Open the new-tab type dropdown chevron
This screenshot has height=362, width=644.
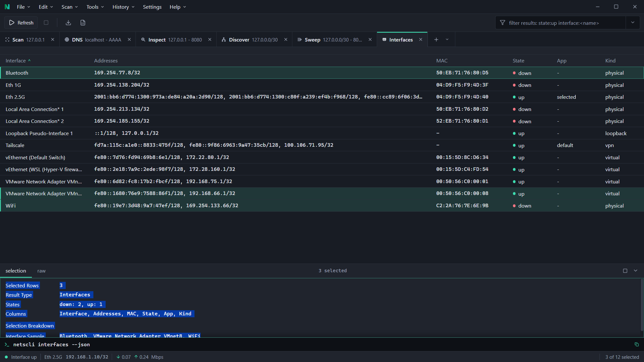point(447,40)
